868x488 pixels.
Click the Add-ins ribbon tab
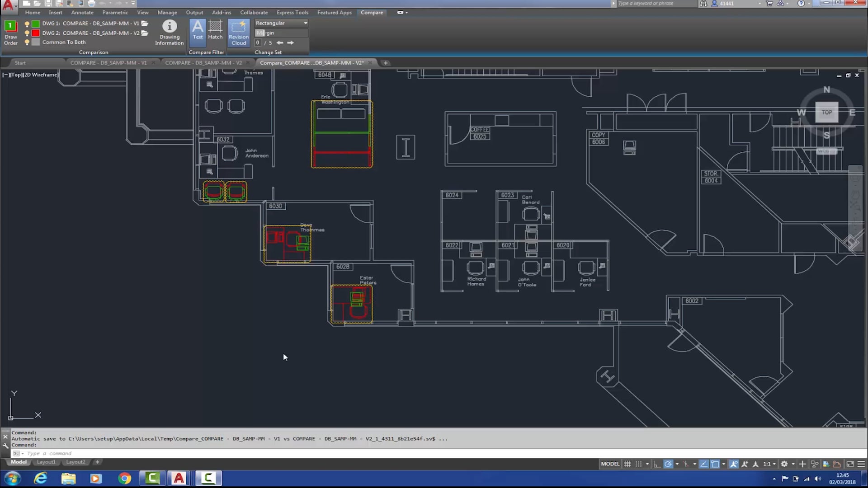[x=221, y=12]
